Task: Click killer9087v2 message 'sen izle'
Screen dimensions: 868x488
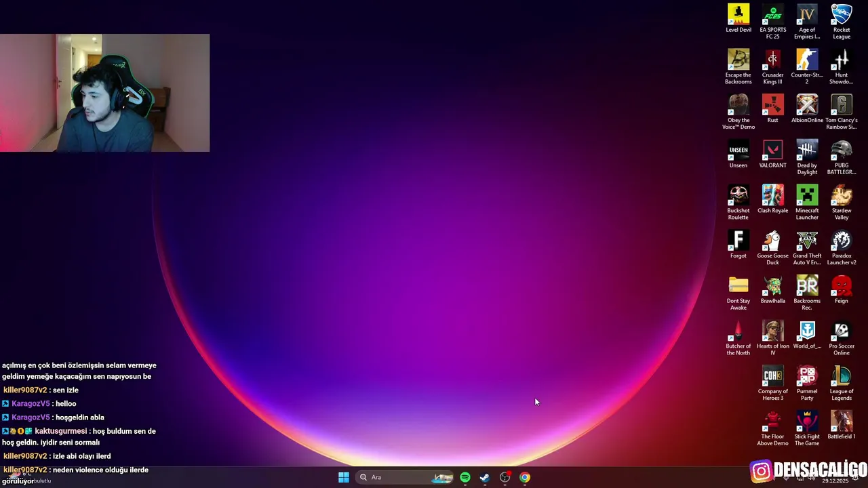Action: point(65,390)
